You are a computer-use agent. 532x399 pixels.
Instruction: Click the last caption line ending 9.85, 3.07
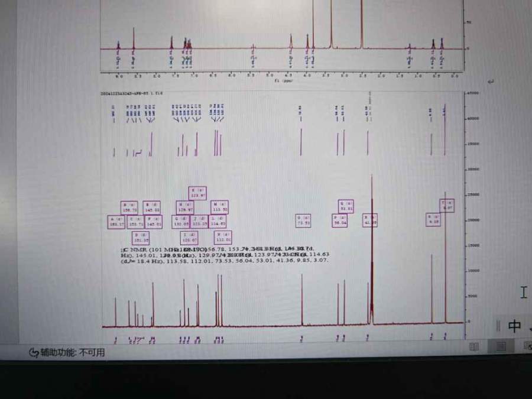[224, 261]
